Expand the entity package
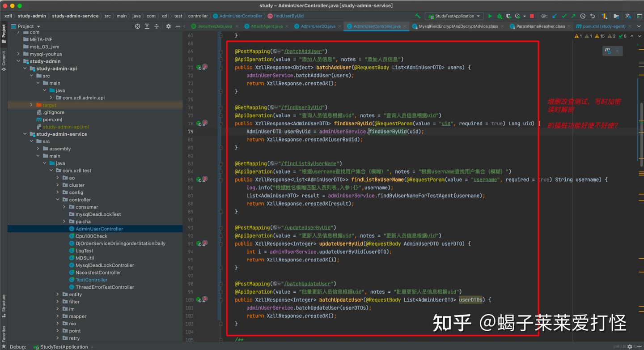This screenshot has height=350, width=644. pyautogui.click(x=58, y=295)
